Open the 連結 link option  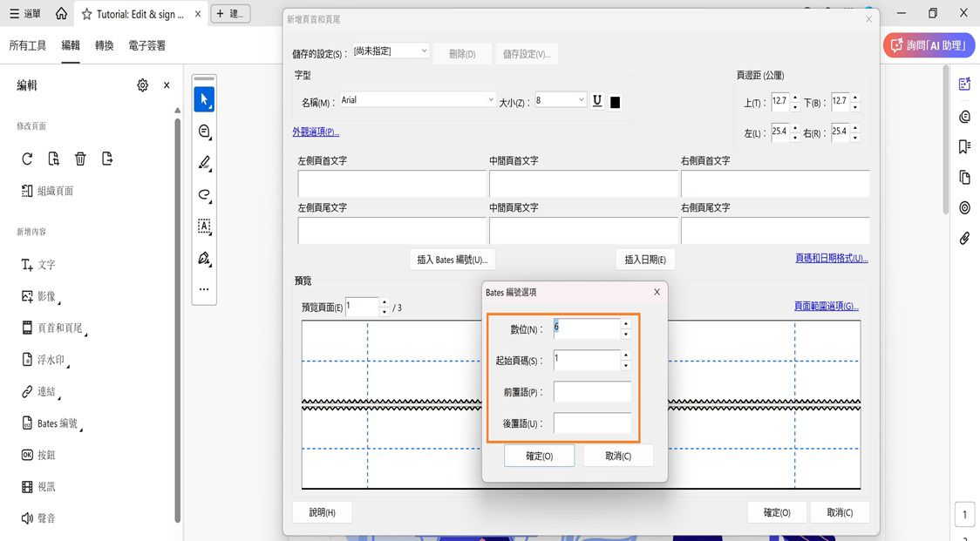pyautogui.click(x=40, y=392)
